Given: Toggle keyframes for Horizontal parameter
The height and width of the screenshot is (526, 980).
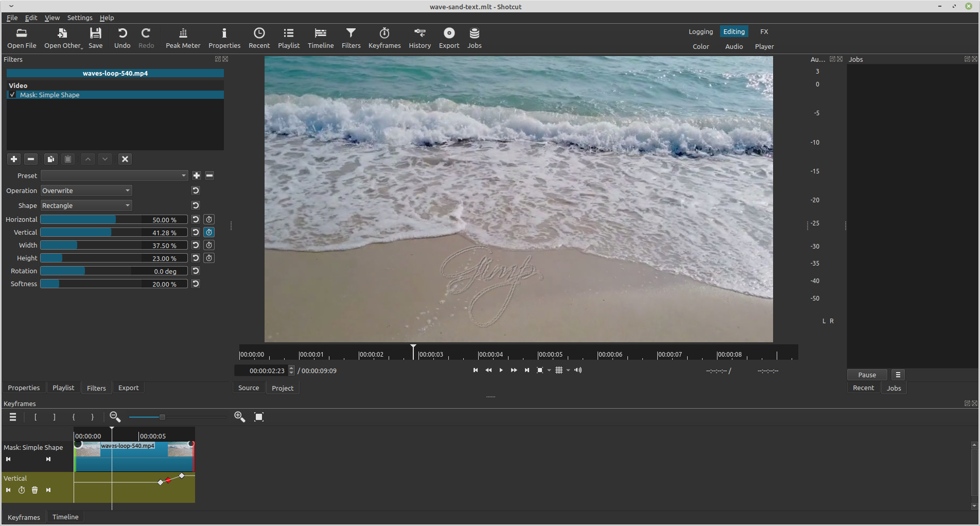Looking at the screenshot, I should pyautogui.click(x=209, y=219).
